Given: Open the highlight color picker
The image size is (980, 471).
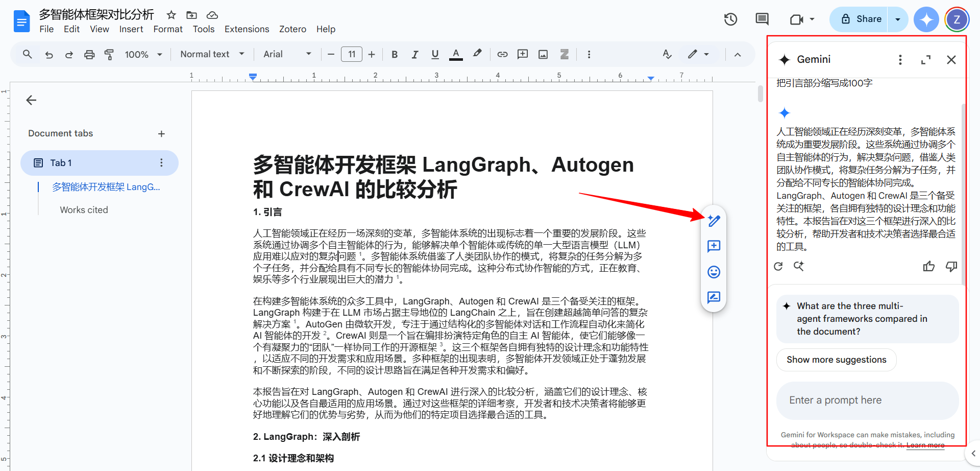Looking at the screenshot, I should 477,54.
